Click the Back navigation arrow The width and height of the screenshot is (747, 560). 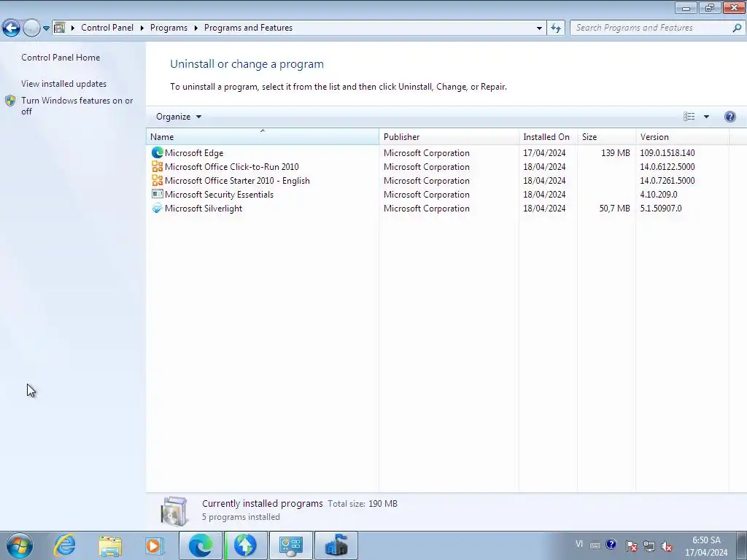[12, 28]
